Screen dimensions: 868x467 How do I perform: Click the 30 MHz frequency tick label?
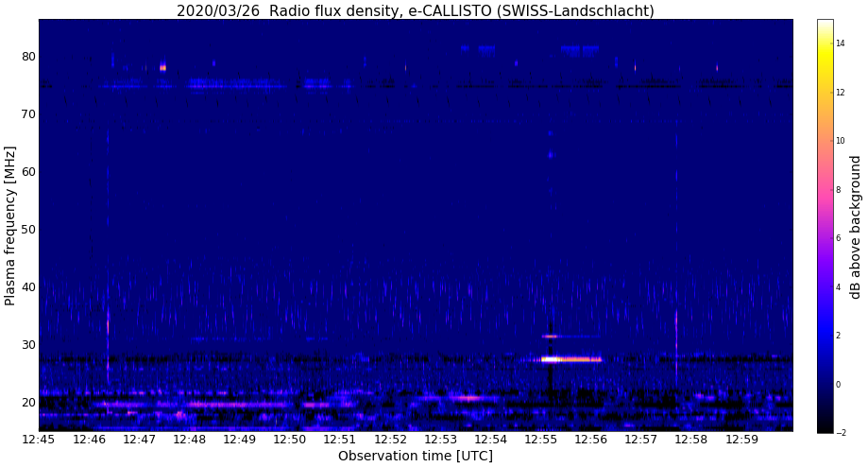[x=28, y=344]
